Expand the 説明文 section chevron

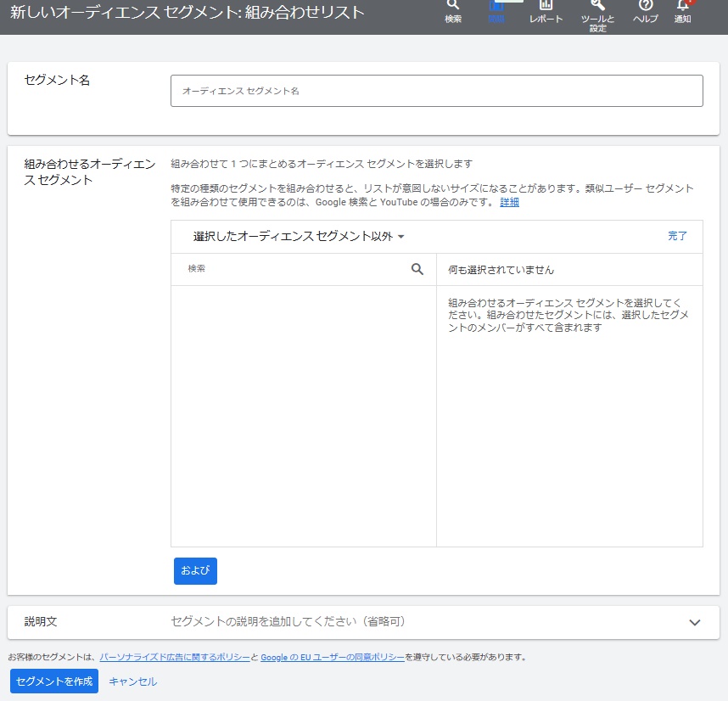(x=695, y=622)
